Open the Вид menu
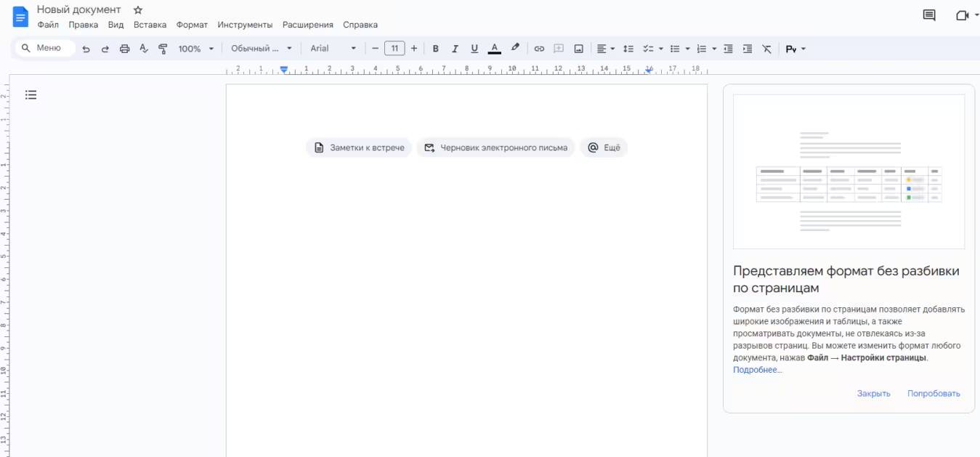 [x=116, y=25]
